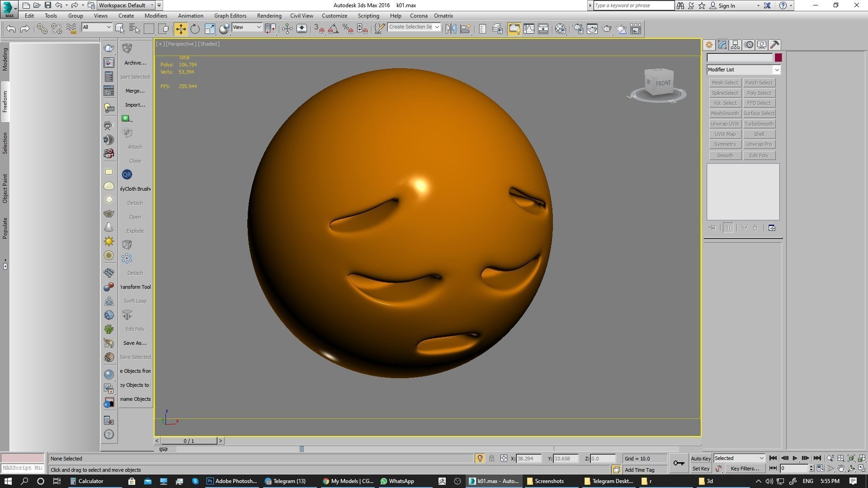Toggle absolute/offset transform type-in mode
Screen dimensions: 868x488
click(x=504, y=458)
